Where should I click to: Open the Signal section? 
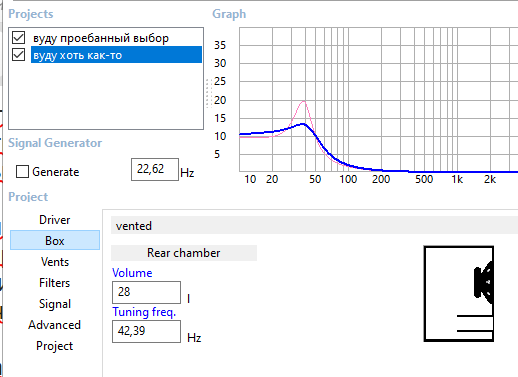point(55,304)
